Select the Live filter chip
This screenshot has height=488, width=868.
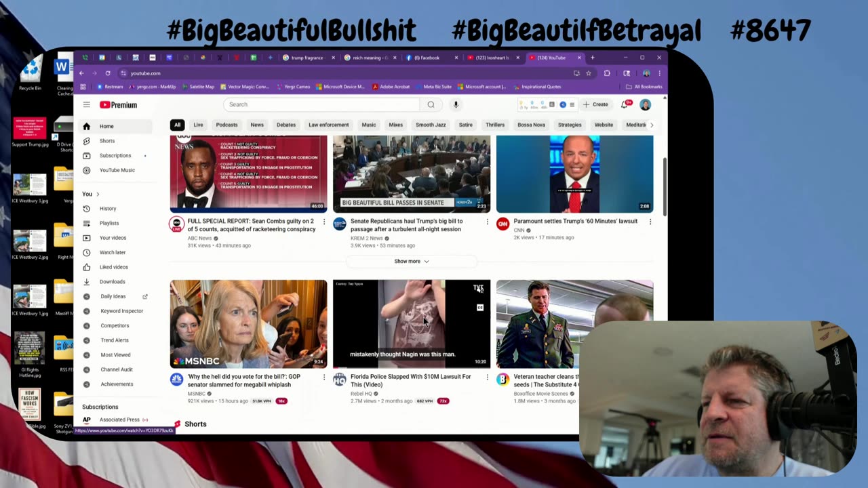[x=198, y=125]
